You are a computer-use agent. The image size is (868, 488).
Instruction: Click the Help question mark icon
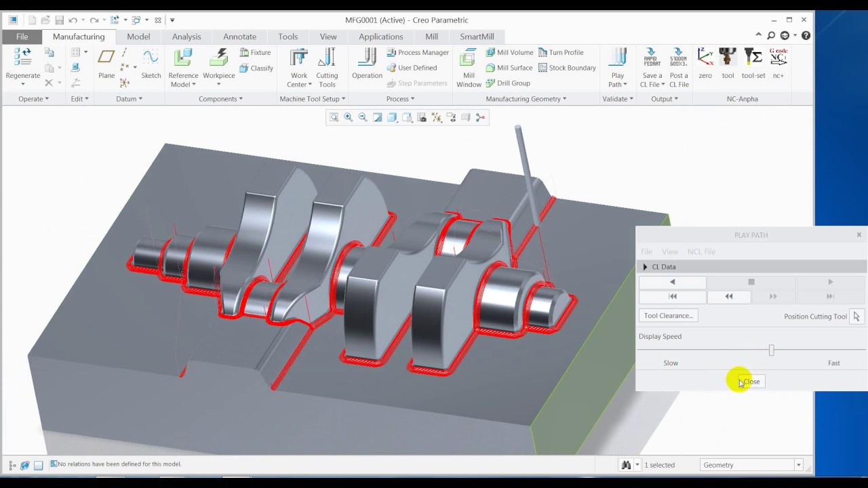pos(806,36)
